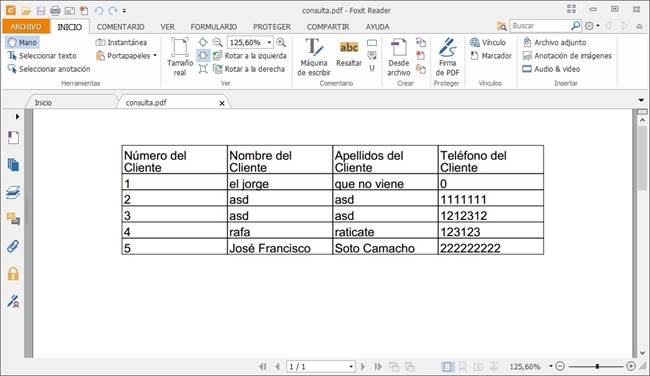The image size is (650, 376).
Task: Expand the left navigation panel arrow
Action: coord(17,117)
